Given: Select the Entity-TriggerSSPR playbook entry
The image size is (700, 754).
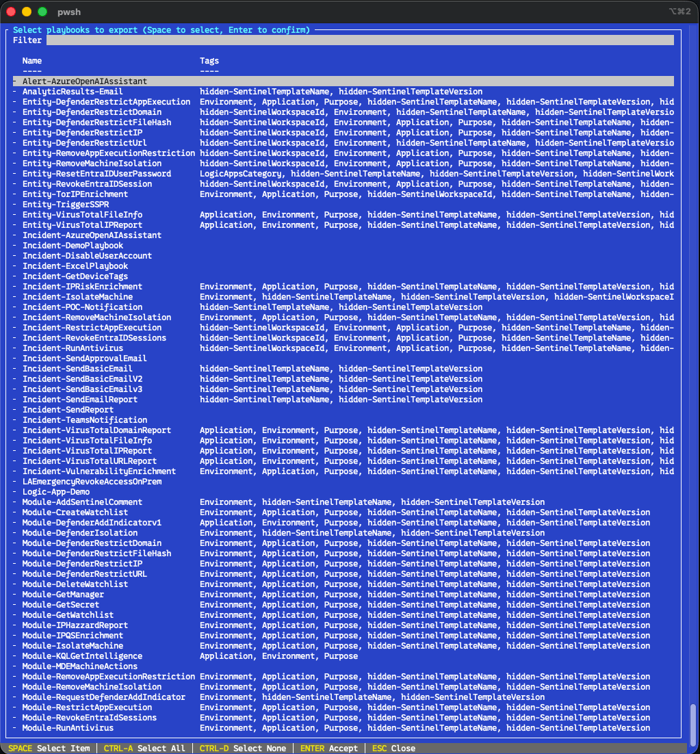Looking at the screenshot, I should (x=66, y=205).
